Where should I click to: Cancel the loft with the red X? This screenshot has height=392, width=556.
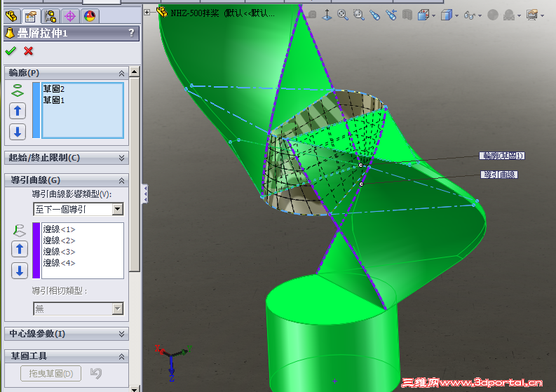(x=28, y=51)
